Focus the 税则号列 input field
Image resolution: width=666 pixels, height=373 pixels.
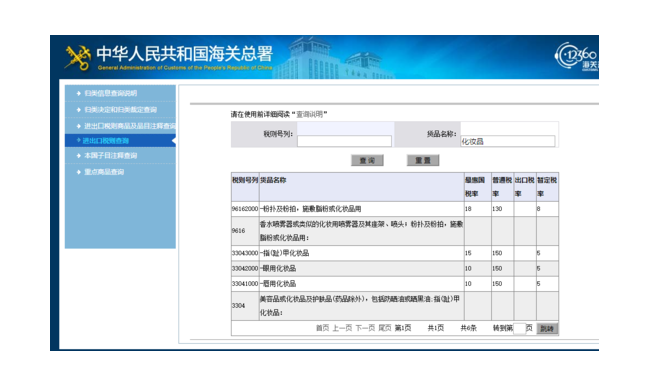[x=344, y=141]
